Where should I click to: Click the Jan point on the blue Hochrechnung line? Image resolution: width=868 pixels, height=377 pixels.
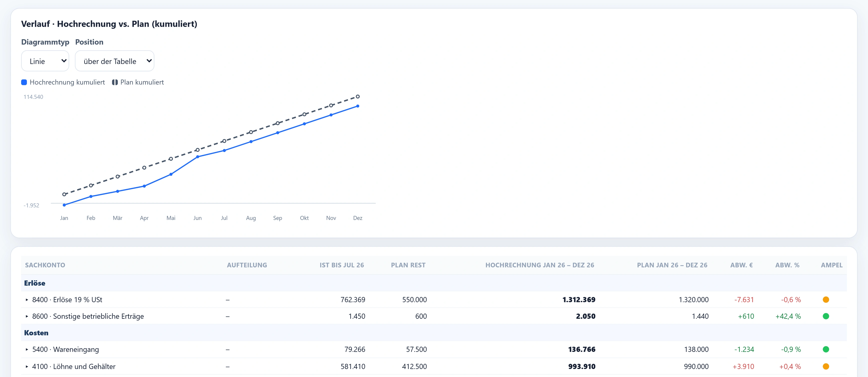64,205
